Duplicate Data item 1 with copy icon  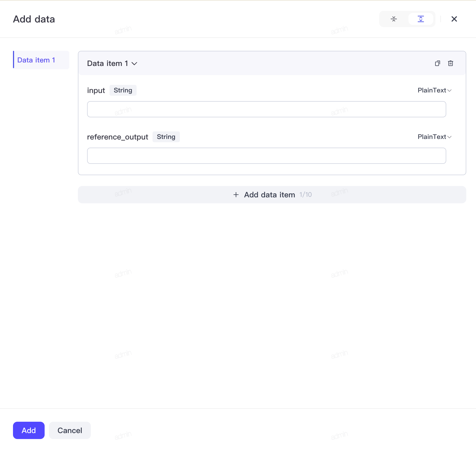(437, 63)
